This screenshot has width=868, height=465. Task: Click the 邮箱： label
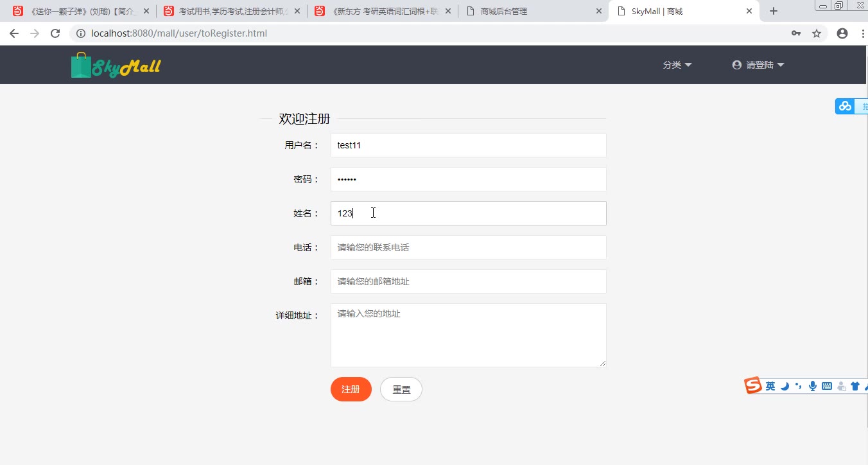tap(307, 281)
